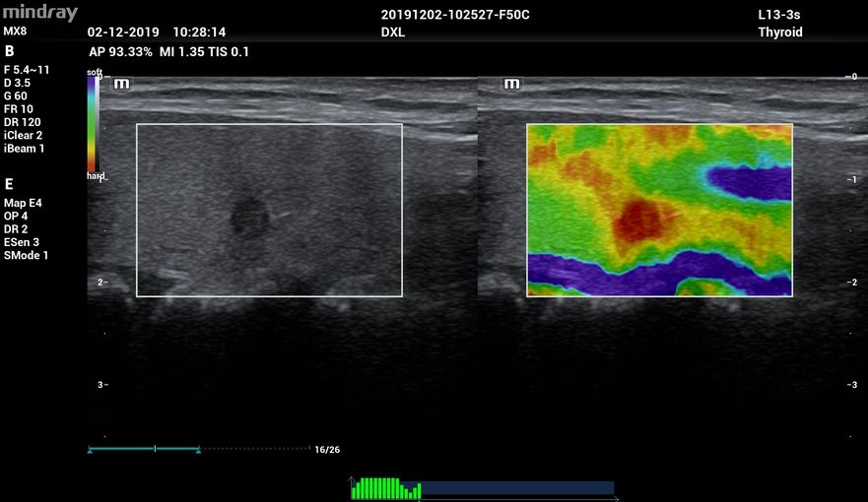The width and height of the screenshot is (868, 502).
Task: Click the left cine loop start marker
Action: click(90, 450)
